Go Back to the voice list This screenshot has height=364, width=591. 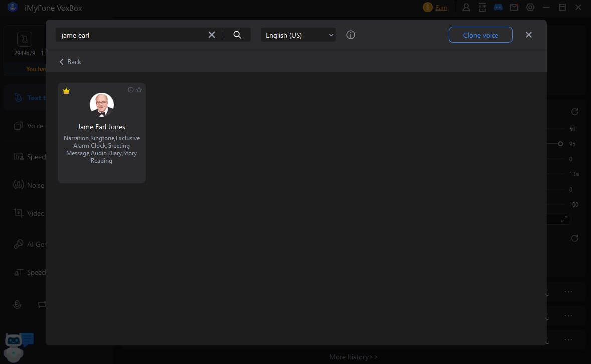71,62
